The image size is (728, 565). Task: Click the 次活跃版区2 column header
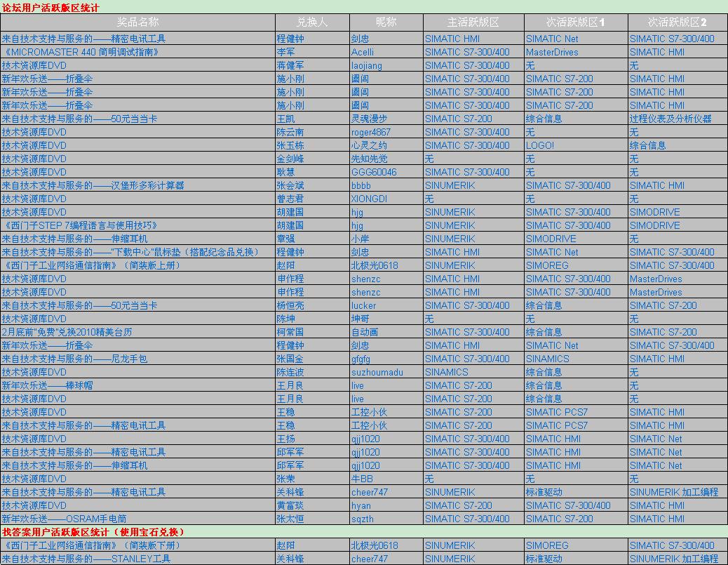coord(678,22)
